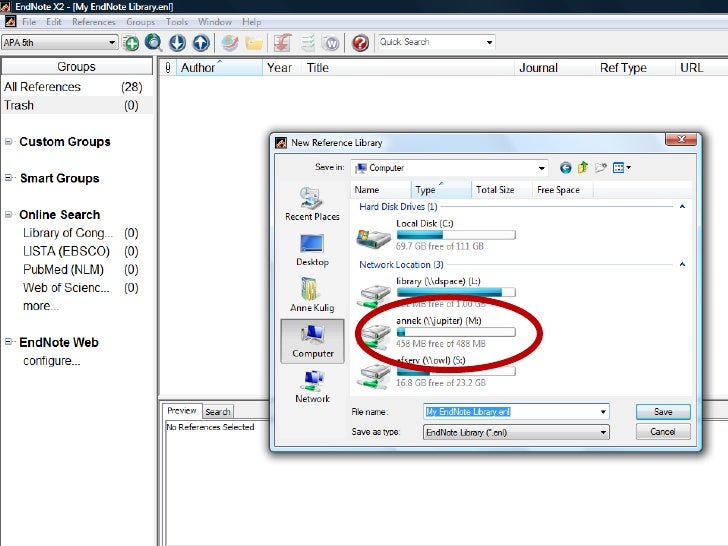Switch to the Preview tab

tap(182, 410)
